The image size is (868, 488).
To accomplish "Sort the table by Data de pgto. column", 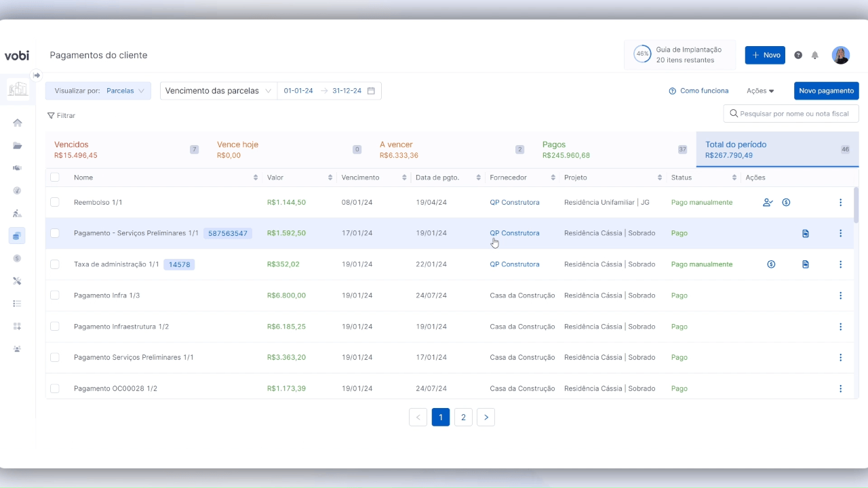I will tap(479, 178).
